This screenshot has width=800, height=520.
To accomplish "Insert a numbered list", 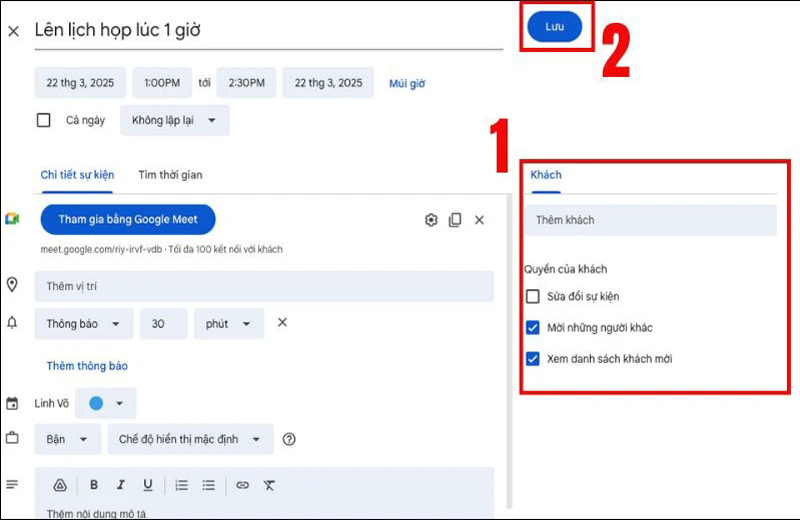I will point(182,485).
